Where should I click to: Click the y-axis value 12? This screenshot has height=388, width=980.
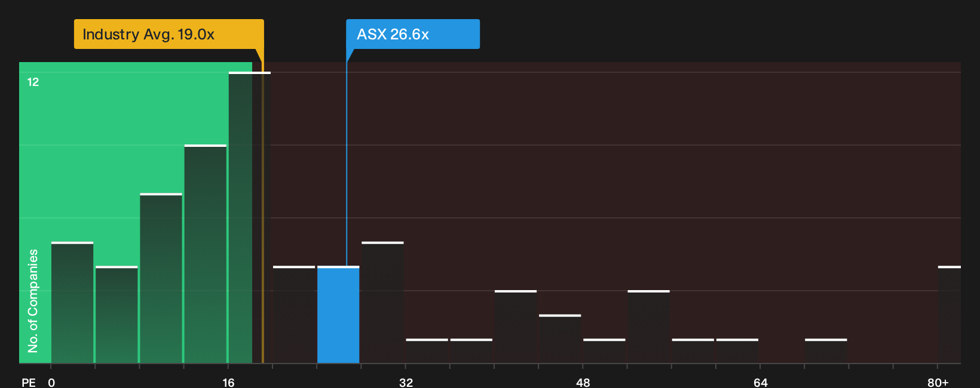(x=33, y=82)
